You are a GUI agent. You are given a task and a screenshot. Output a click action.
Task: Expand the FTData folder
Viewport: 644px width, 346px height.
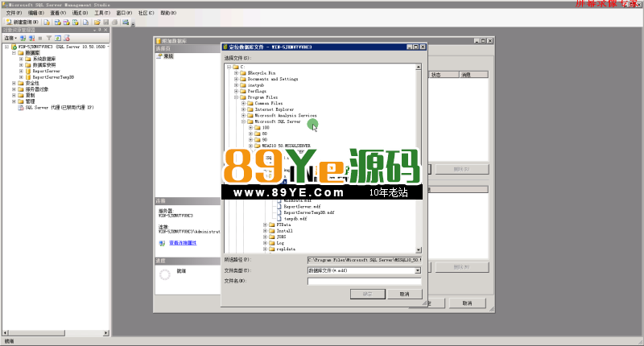pos(265,225)
